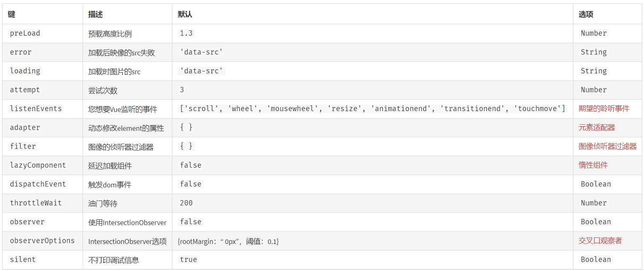Follow the 交叉口观察者 link
This screenshot has height=271, width=644.
600,241
